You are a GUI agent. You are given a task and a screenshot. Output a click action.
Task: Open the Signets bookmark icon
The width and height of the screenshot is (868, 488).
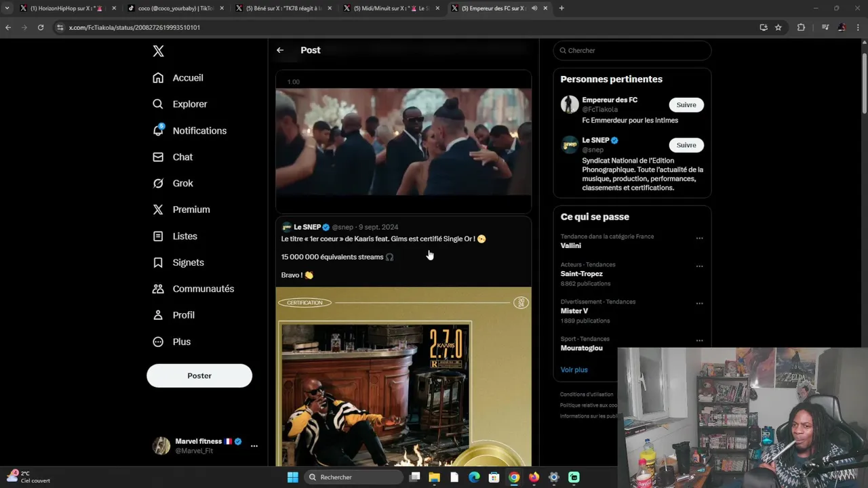[x=158, y=262]
